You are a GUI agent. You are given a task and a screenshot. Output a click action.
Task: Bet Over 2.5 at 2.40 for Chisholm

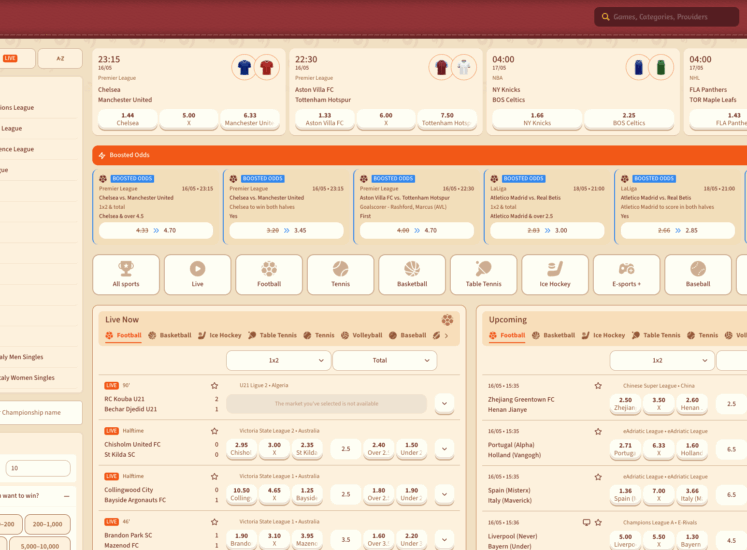coord(378,448)
